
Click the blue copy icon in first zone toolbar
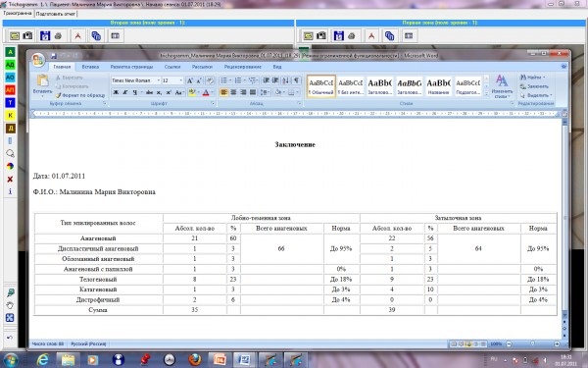[x=390, y=36]
